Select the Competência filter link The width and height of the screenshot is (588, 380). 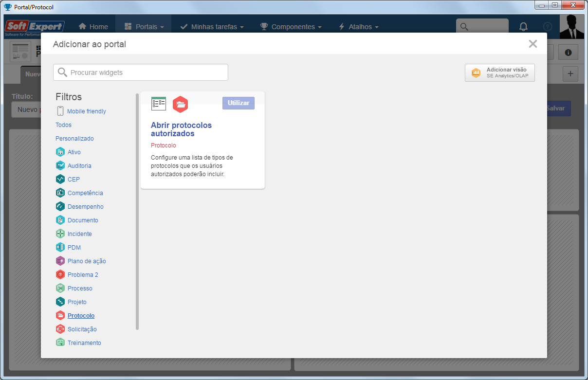click(85, 193)
